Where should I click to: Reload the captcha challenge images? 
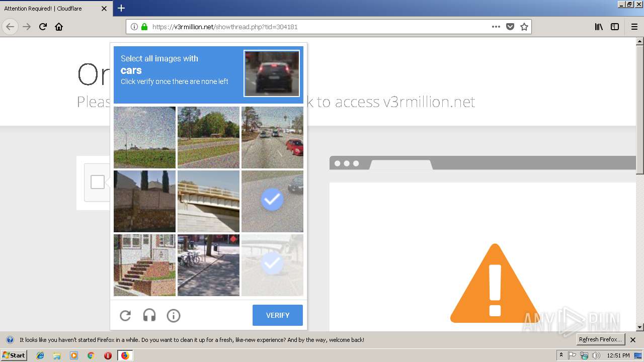pyautogui.click(x=125, y=316)
